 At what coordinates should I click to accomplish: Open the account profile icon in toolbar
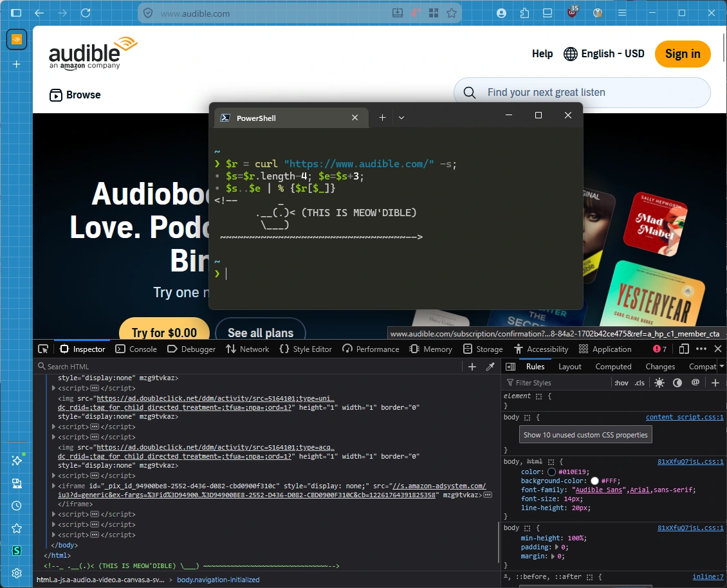click(x=501, y=13)
